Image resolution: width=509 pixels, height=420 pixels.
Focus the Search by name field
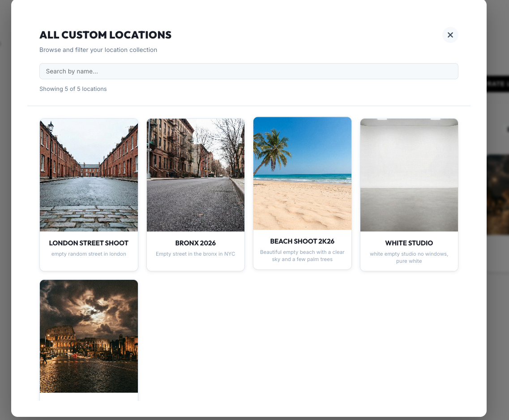(248, 71)
